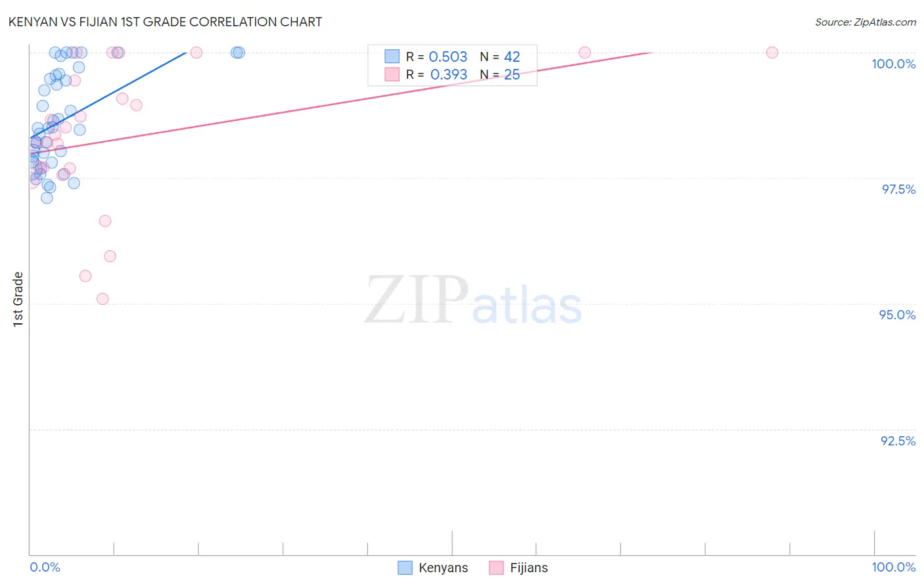The image size is (924, 586).
Task: Click the 97.5% y-axis label
Action: point(898,189)
